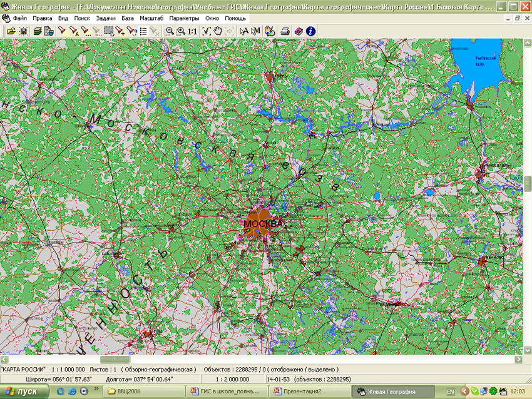This screenshot has height=399, width=532.
Task: Click the Open map folder icon
Action: (11, 31)
